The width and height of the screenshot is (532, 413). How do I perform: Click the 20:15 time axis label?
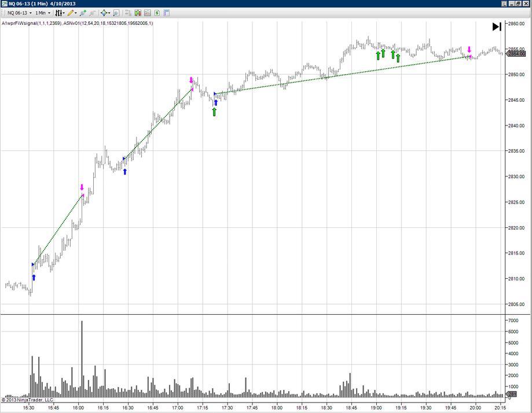500,408
